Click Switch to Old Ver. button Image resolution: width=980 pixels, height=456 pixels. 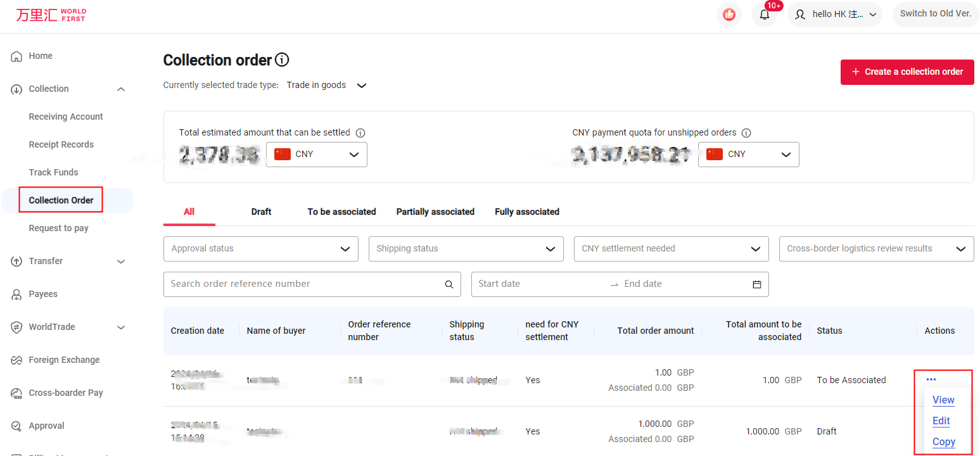(x=935, y=14)
